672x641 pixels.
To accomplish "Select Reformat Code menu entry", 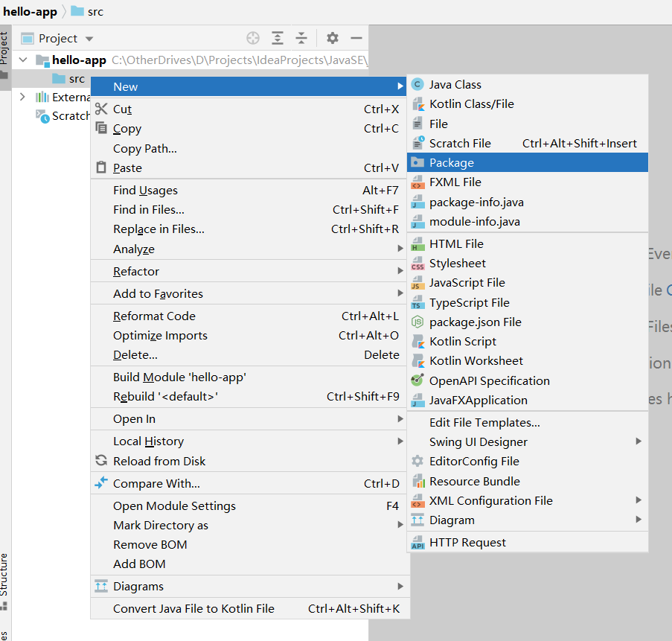I will coord(250,316).
